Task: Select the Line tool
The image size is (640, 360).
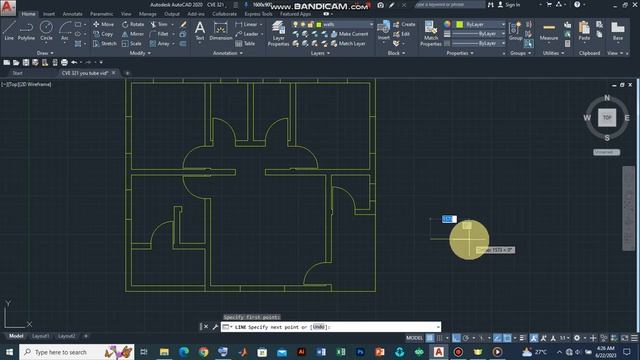Action: 9,31
